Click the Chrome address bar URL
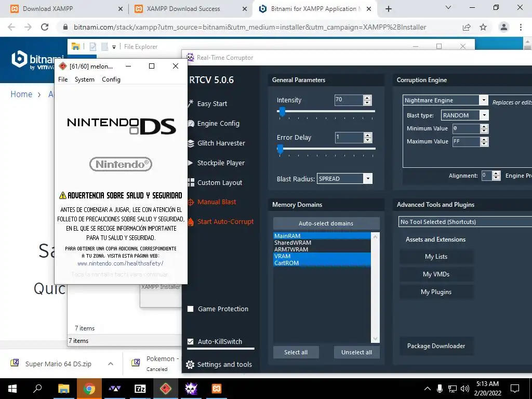532x399 pixels. (x=250, y=27)
